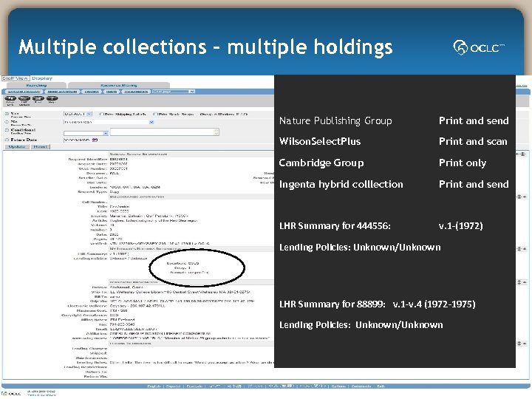532x399 pixels.
Task: Select the Future Date radio button
Action: [7, 140]
